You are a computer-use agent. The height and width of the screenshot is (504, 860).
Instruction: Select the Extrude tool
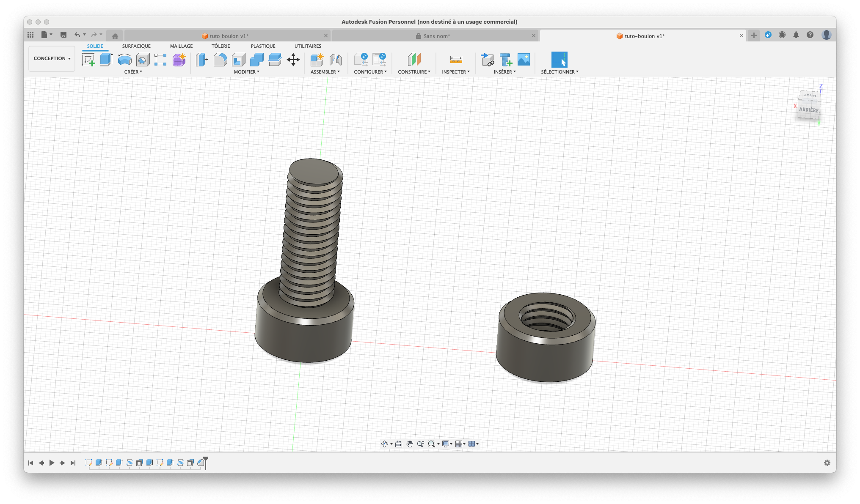coord(106,60)
